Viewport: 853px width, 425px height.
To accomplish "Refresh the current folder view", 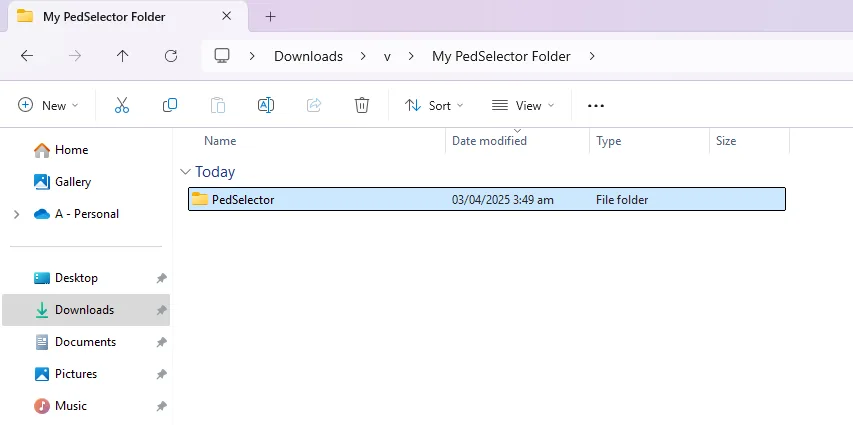I will click(171, 56).
